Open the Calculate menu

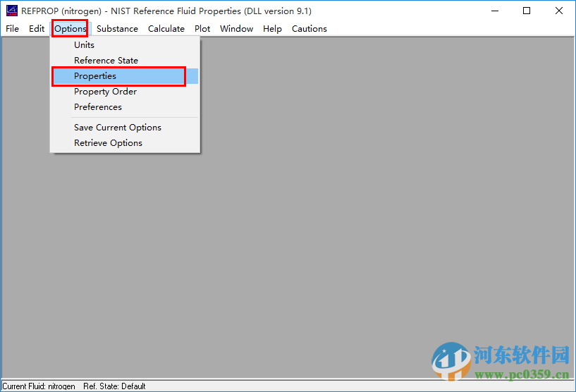pos(166,29)
